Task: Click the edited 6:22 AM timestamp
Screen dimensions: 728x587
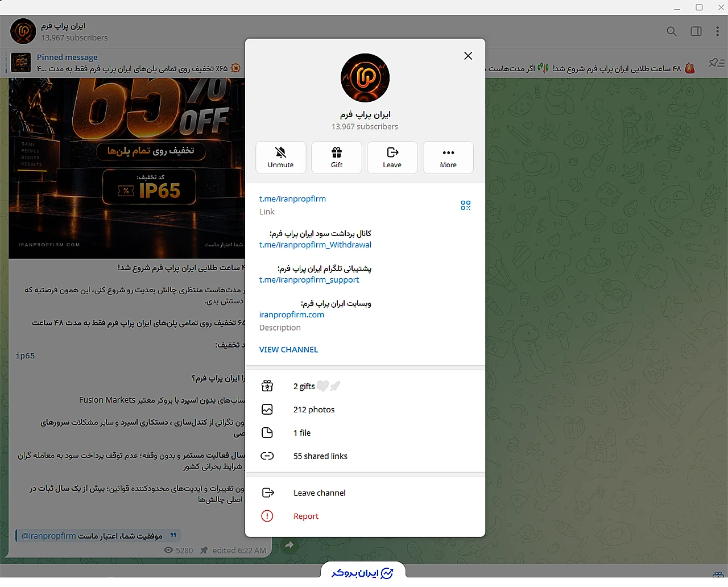Action: (x=239, y=551)
